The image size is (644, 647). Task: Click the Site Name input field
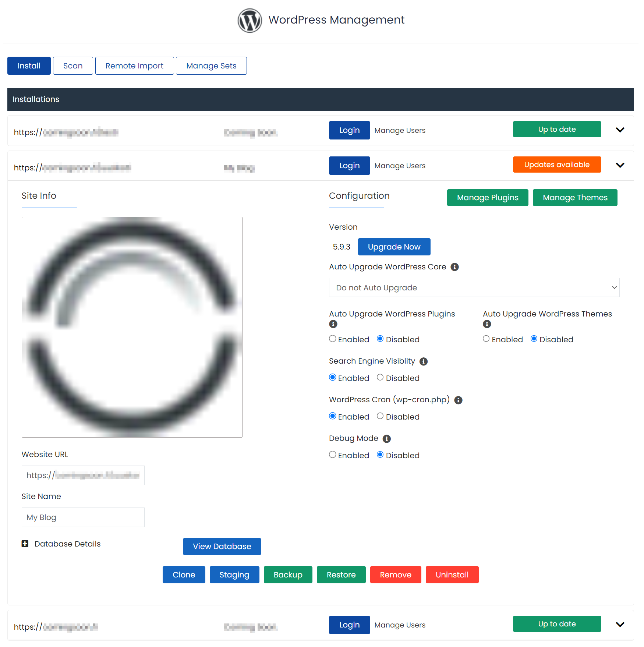point(83,517)
